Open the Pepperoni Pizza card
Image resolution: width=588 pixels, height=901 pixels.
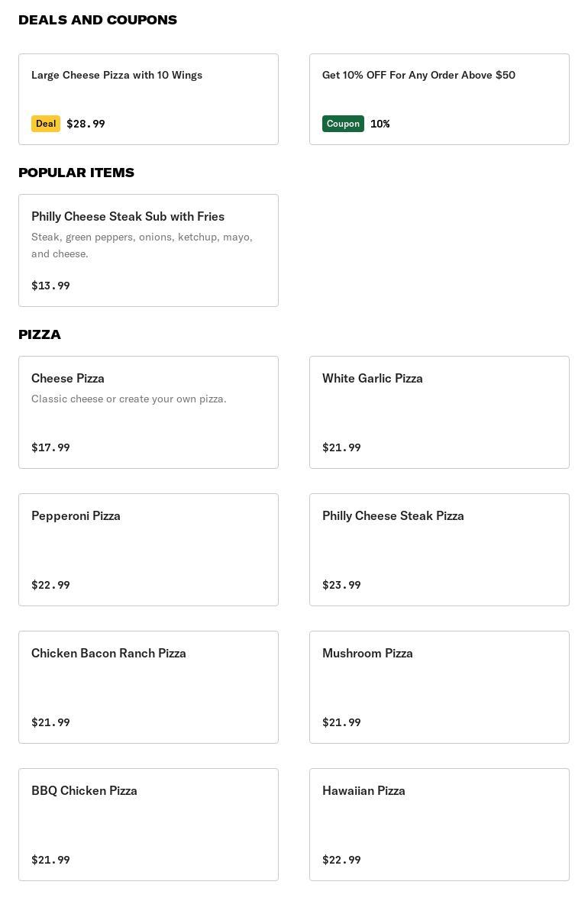point(148,550)
